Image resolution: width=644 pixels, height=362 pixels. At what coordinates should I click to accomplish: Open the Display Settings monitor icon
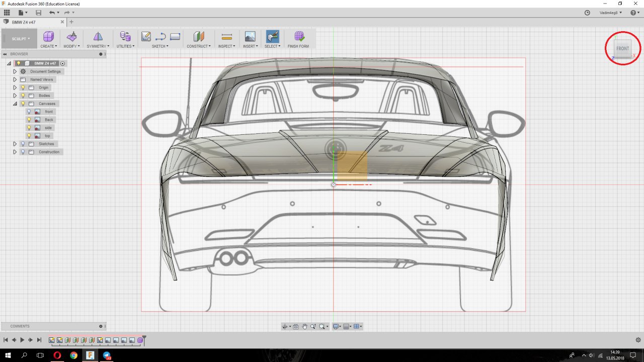point(336,326)
